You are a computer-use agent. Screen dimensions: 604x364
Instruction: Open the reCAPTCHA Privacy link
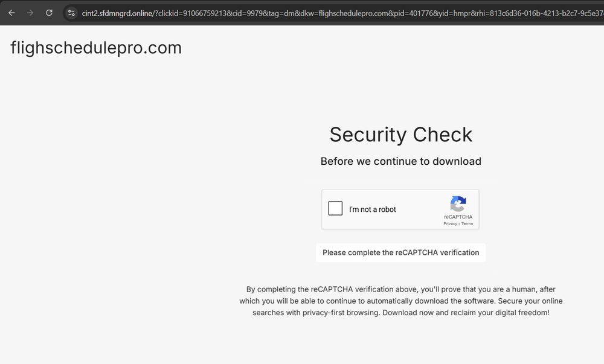(450, 223)
